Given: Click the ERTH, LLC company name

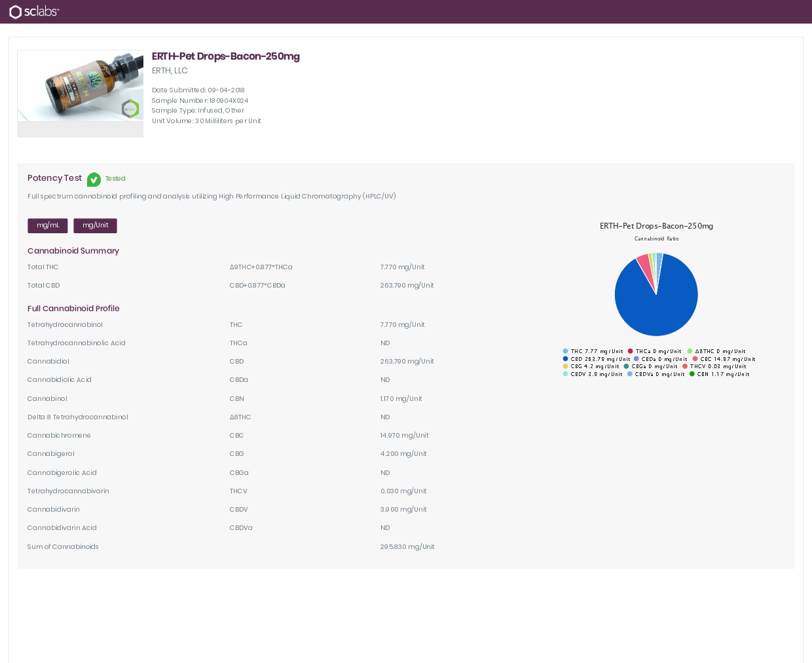Looking at the screenshot, I should [x=170, y=71].
